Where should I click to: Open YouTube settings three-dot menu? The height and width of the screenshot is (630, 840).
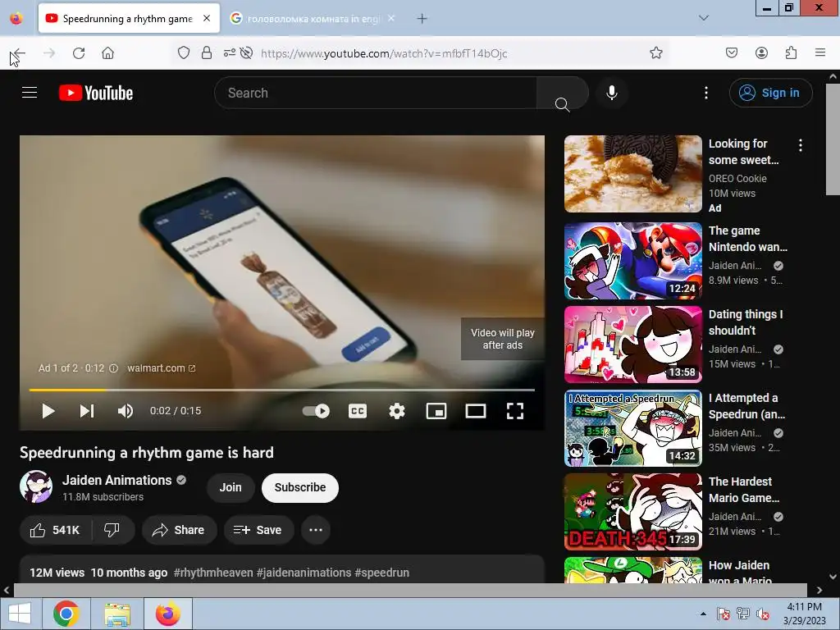(705, 93)
